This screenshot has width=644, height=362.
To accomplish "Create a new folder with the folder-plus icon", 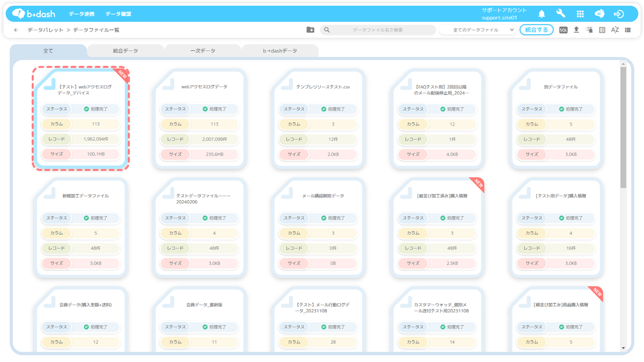I will [310, 30].
